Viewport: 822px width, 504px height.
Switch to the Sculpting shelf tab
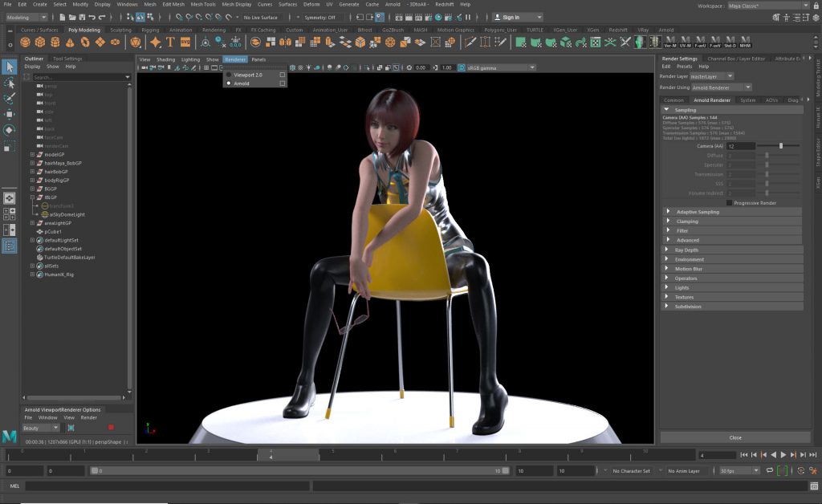pos(120,30)
